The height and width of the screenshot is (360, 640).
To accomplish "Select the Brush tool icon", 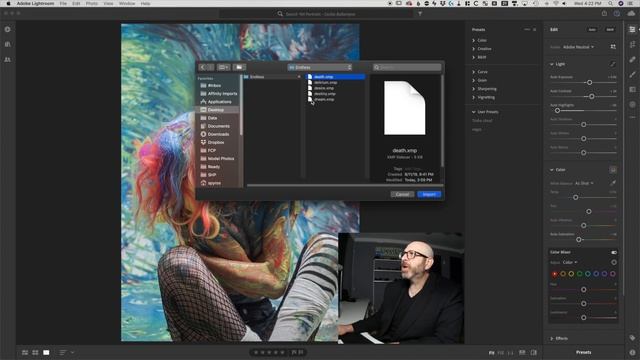I will [632, 74].
